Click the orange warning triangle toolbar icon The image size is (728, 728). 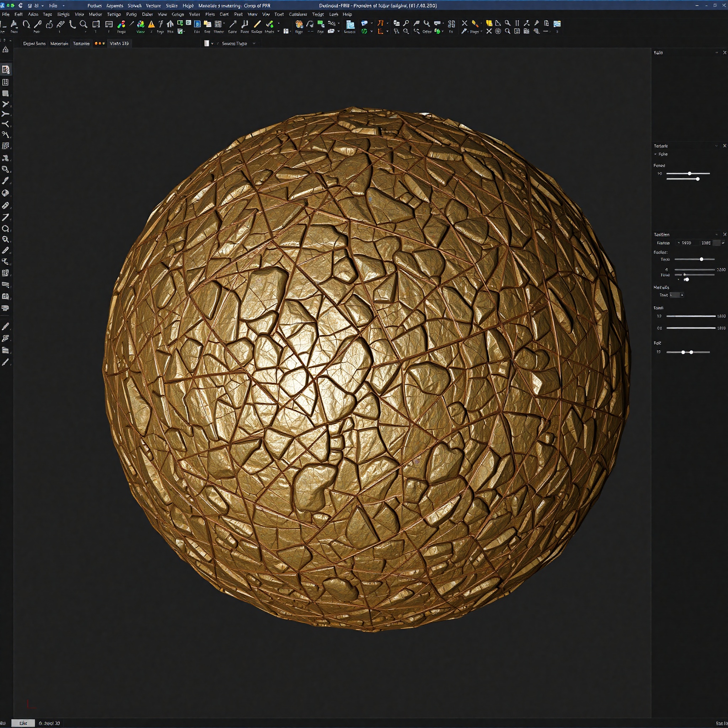[151, 24]
